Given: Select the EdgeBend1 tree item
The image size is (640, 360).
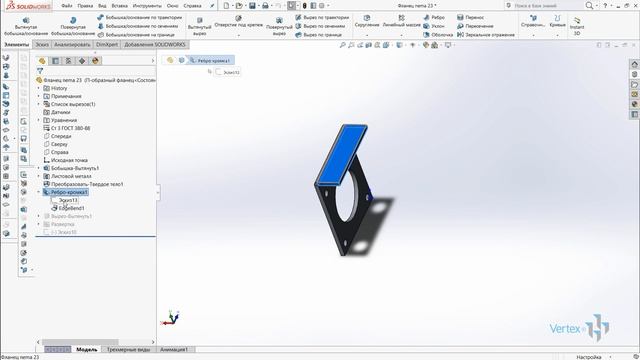Looking at the screenshot, I should [x=68, y=208].
